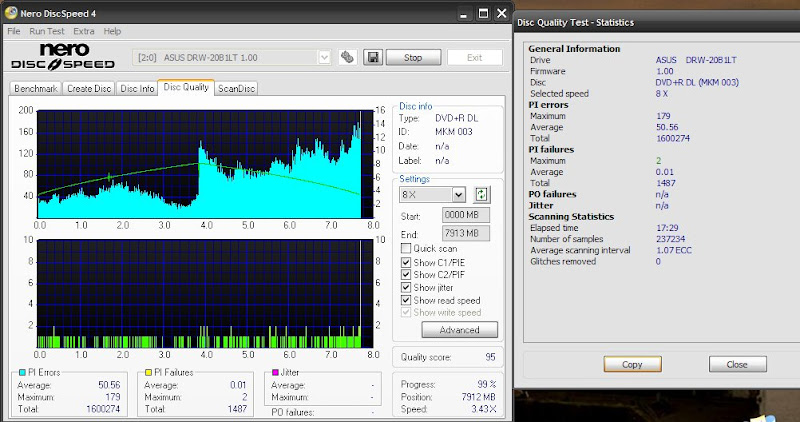Viewport: 800px width, 422px height.
Task: Toggle the Quick scan checkbox
Action: 406,249
